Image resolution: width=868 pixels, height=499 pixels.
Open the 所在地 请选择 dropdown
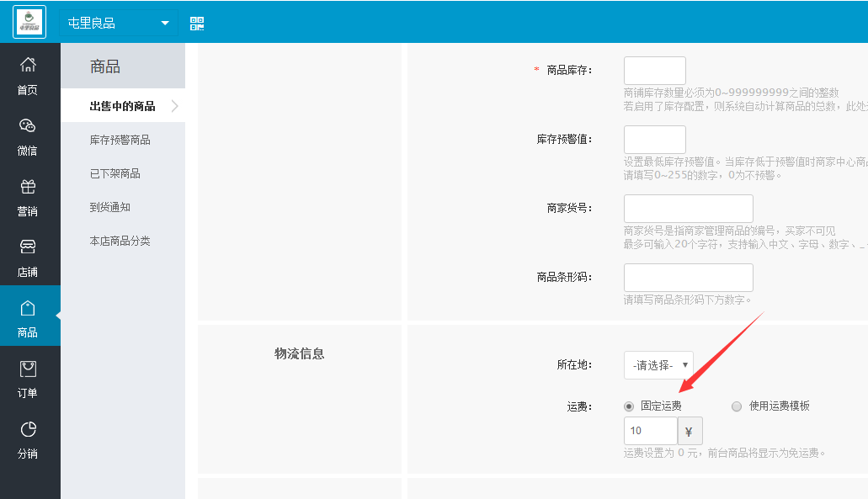[658, 365]
